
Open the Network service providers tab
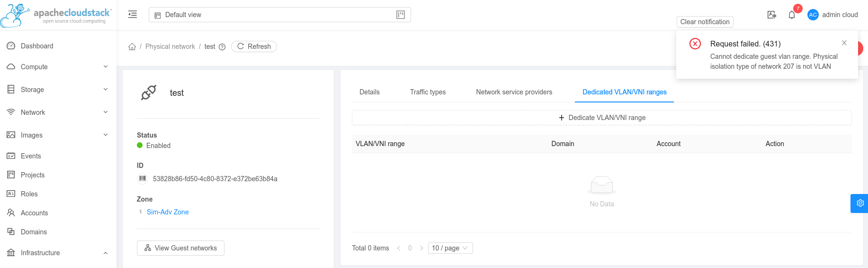(x=514, y=92)
